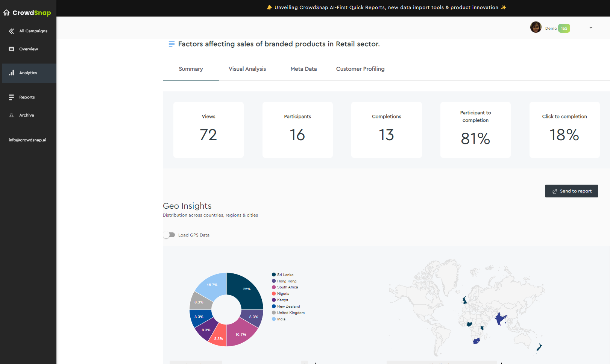
Task: Open the All Campaigns sidebar item
Action: [x=28, y=31]
